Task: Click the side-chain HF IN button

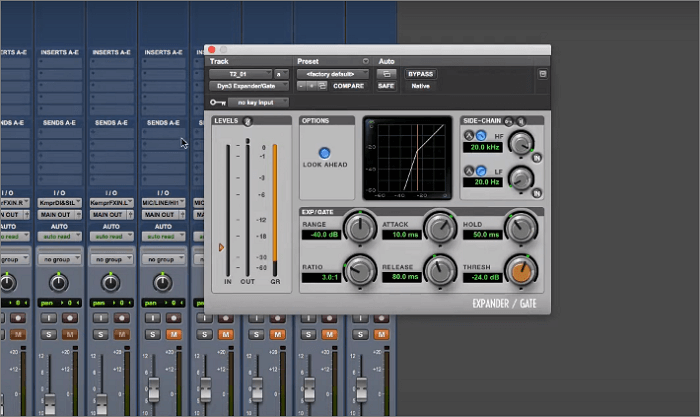Action: tap(538, 157)
